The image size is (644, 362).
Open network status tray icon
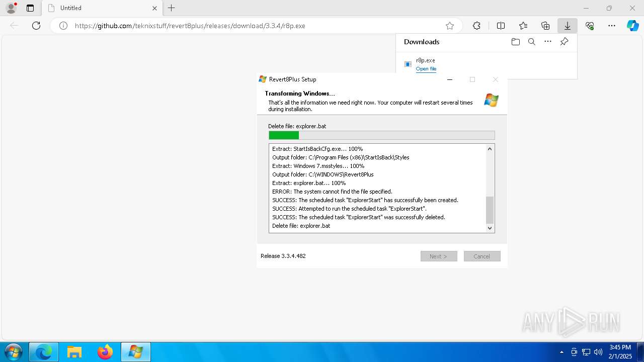[586, 352]
